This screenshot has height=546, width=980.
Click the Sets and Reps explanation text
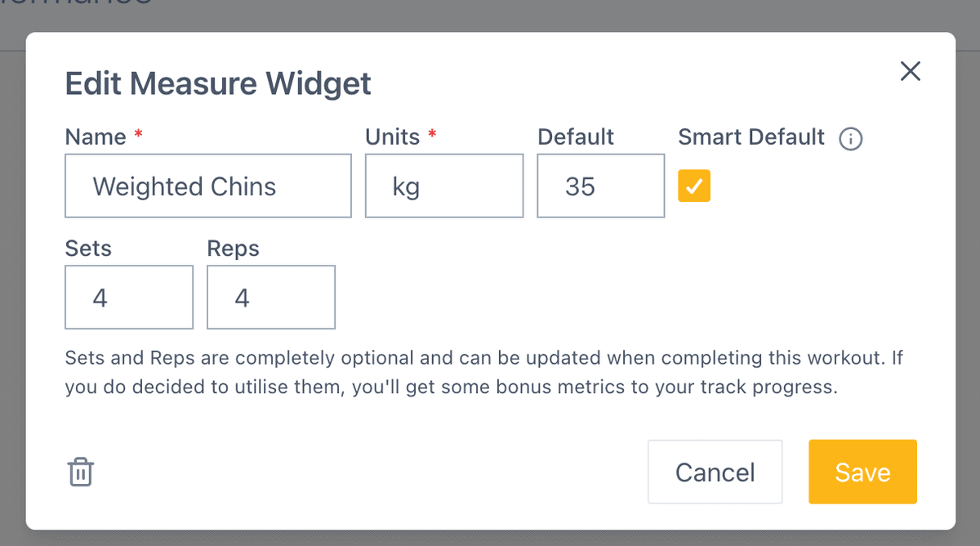point(486,372)
